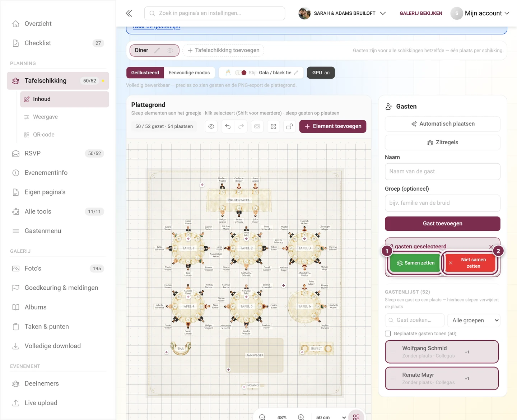Collapse the sidebar with the double-chevron icon
Screen dimensions: 517x420
(x=129, y=13)
